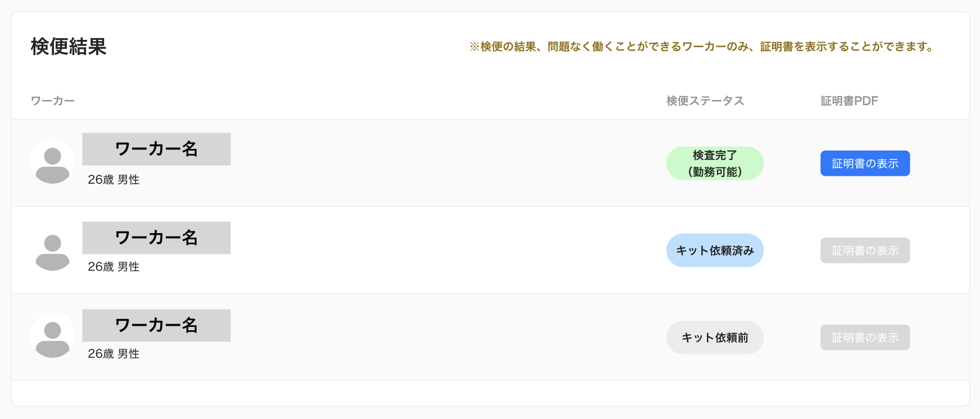980x419 pixels.
Task: Click the second worker's avatar icon
Action: (x=52, y=251)
